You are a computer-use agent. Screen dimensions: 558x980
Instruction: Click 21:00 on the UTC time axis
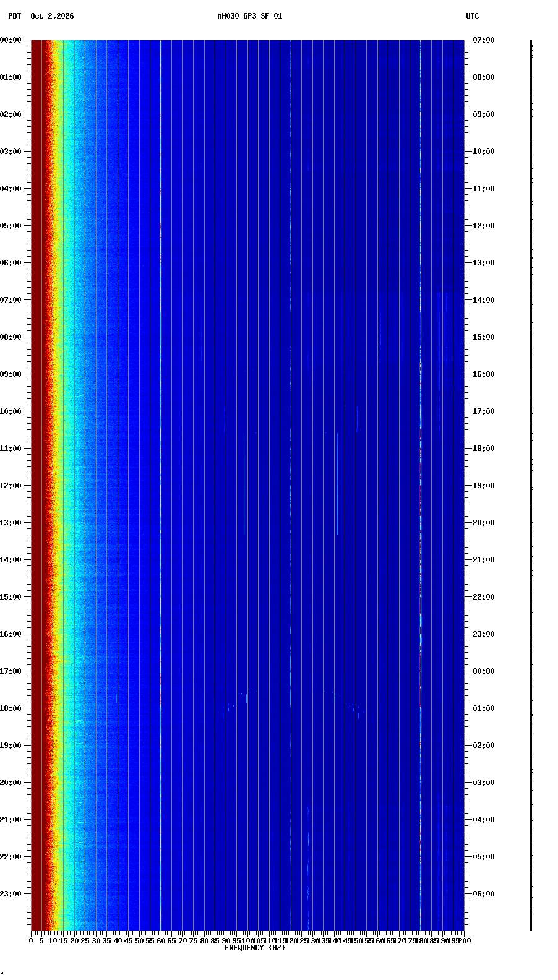click(484, 560)
